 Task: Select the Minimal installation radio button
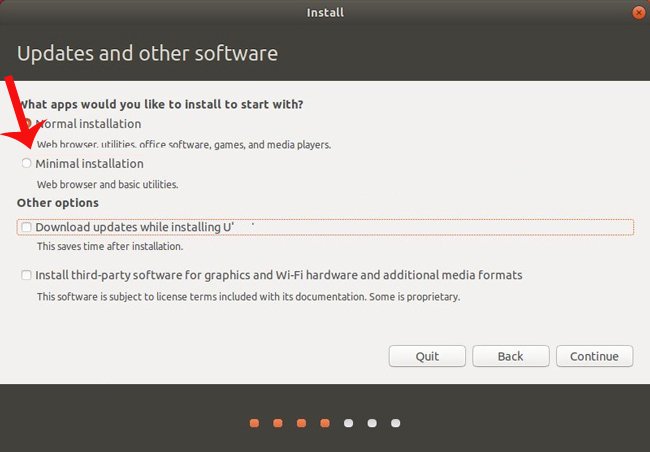[x=27, y=163]
